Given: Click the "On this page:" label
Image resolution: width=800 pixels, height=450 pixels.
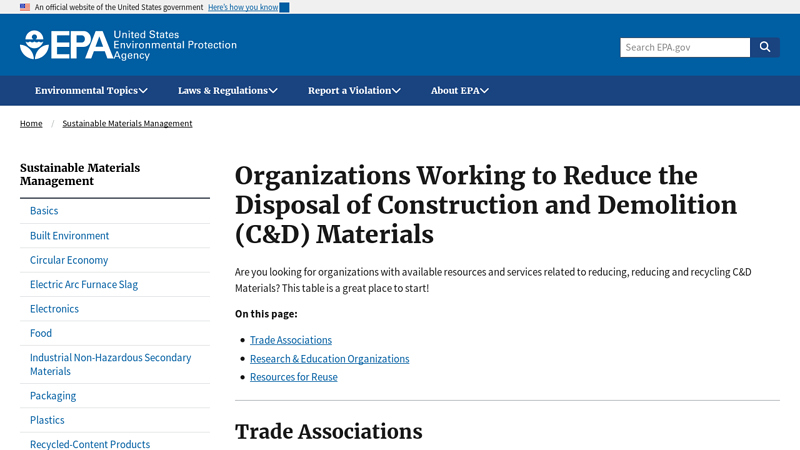Looking at the screenshot, I should (266, 314).
